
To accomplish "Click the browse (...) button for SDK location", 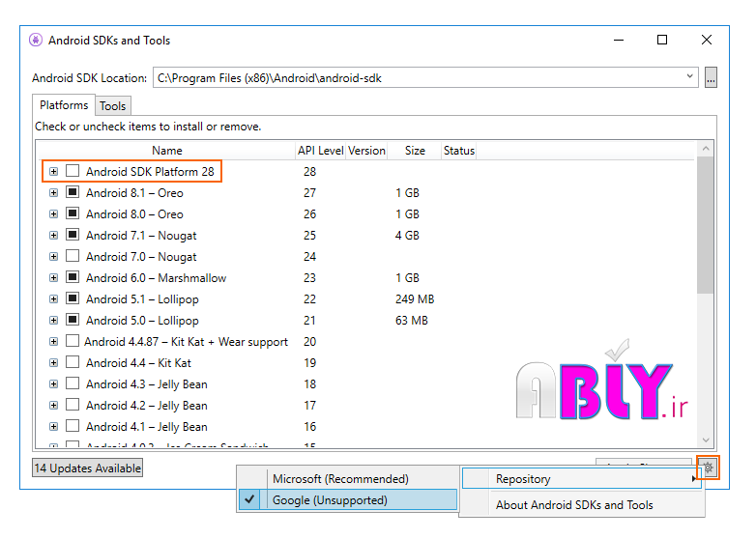I will click(x=711, y=77).
